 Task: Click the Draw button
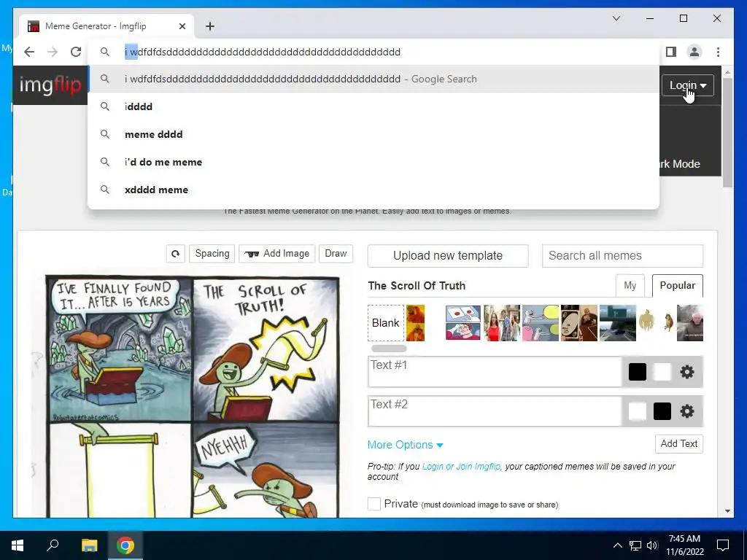[336, 253]
